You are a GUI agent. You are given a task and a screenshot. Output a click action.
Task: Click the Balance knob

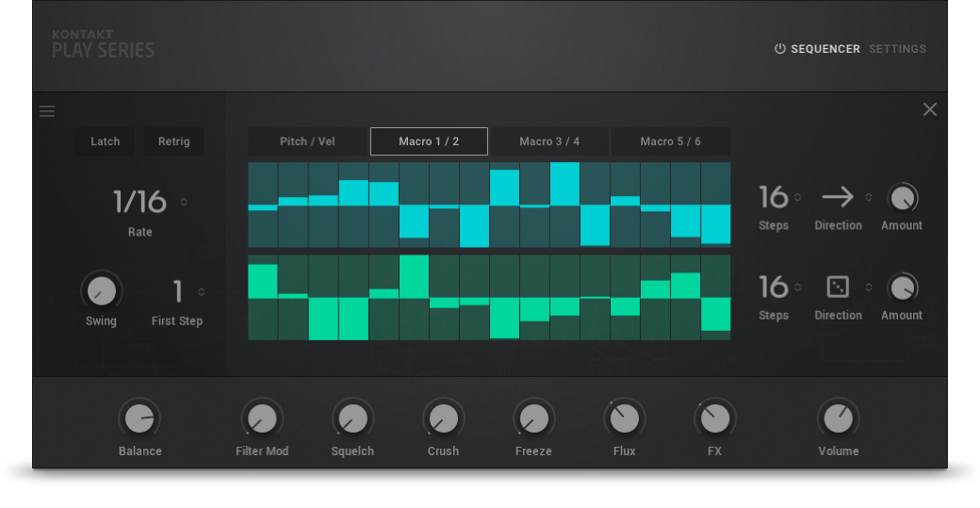click(x=139, y=418)
